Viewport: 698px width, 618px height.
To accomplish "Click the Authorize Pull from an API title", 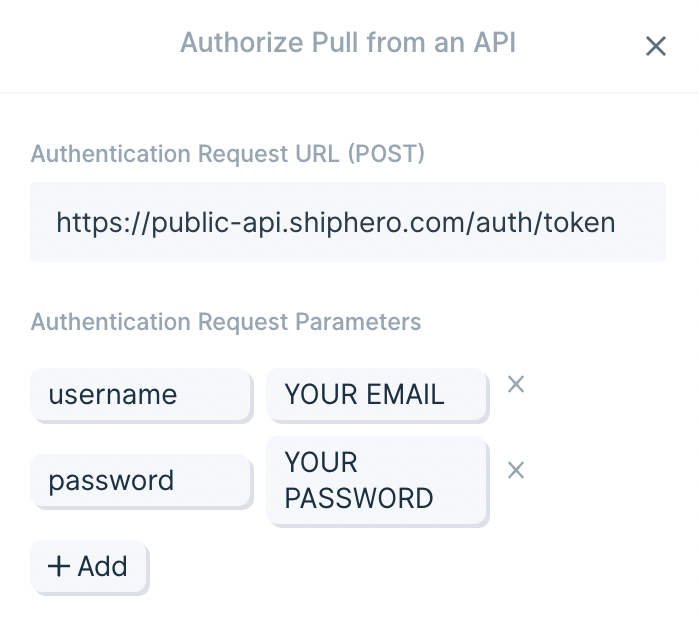I will click(348, 43).
